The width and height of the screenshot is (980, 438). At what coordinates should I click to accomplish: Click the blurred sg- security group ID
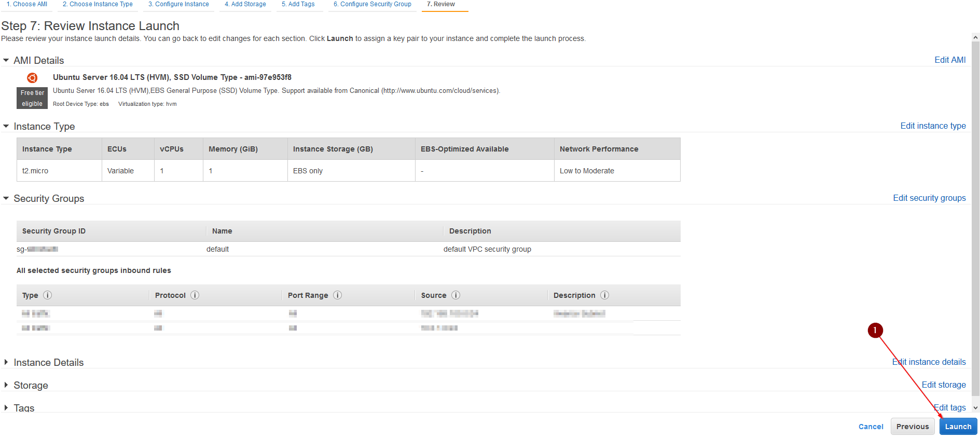point(37,249)
